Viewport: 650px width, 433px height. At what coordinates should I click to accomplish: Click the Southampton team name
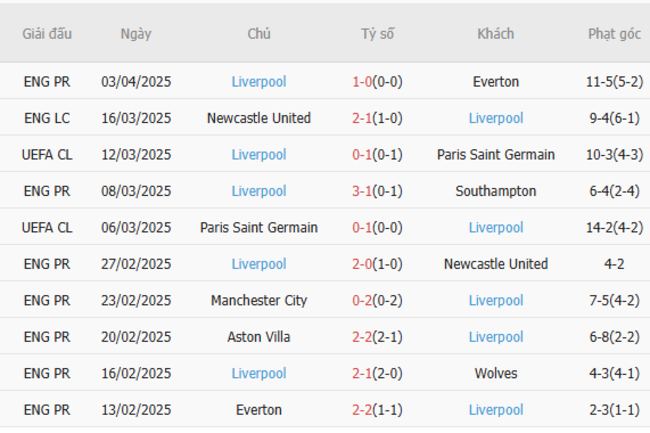496,191
